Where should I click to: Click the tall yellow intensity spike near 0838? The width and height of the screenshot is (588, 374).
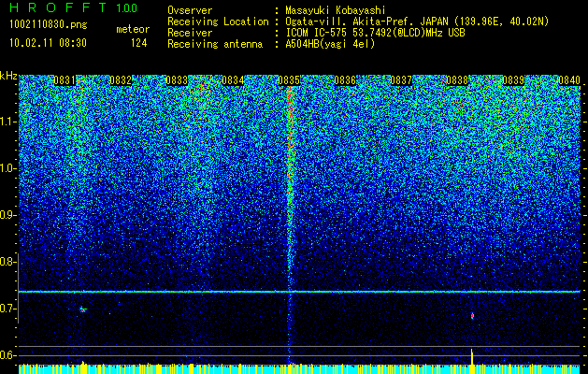tap(472, 356)
